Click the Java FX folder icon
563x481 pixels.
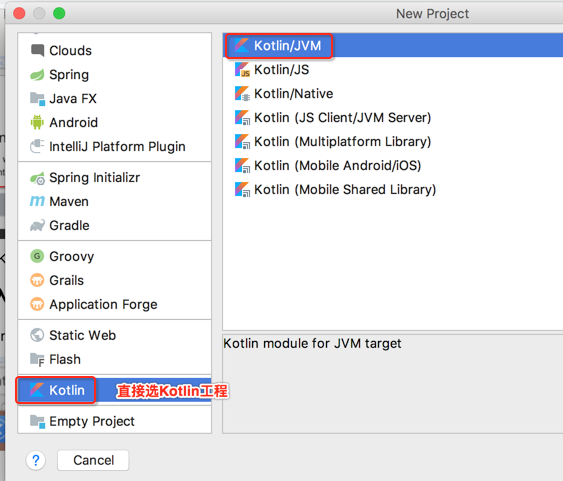(37, 99)
